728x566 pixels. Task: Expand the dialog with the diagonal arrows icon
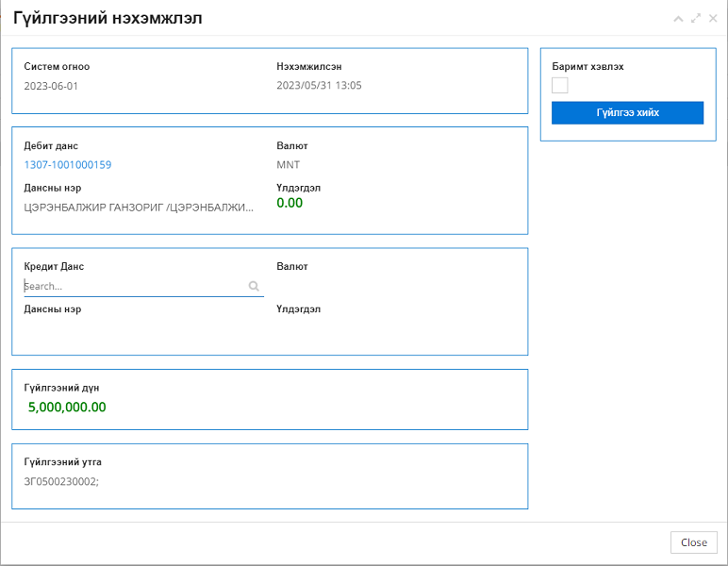(696, 19)
